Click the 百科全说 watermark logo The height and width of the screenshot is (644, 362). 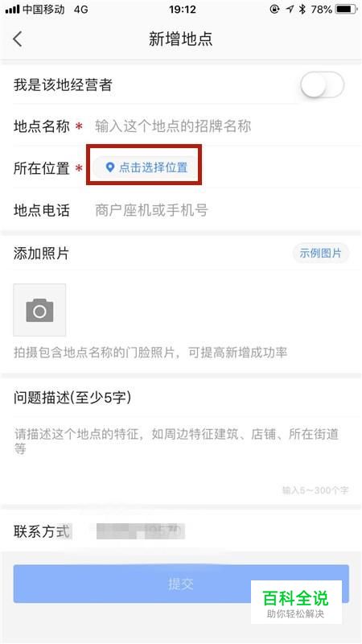(296, 602)
